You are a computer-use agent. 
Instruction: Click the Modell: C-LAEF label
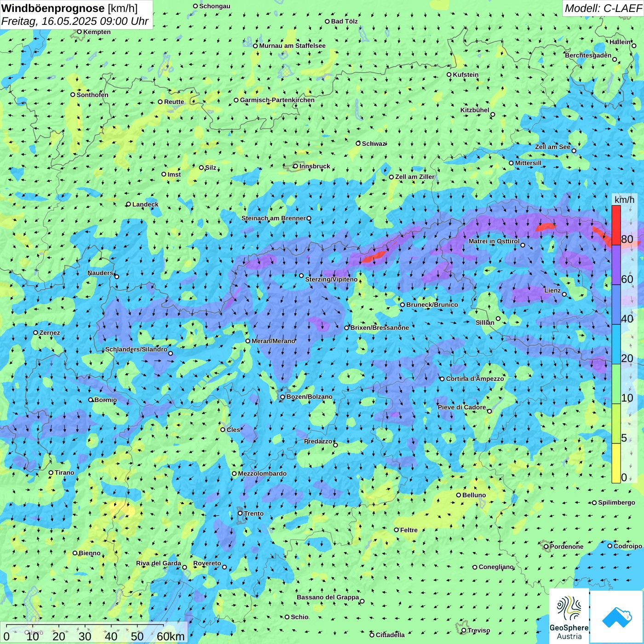tap(603, 8)
